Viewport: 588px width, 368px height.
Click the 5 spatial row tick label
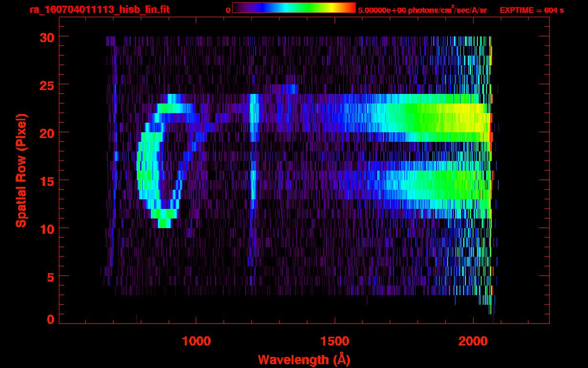(x=51, y=277)
